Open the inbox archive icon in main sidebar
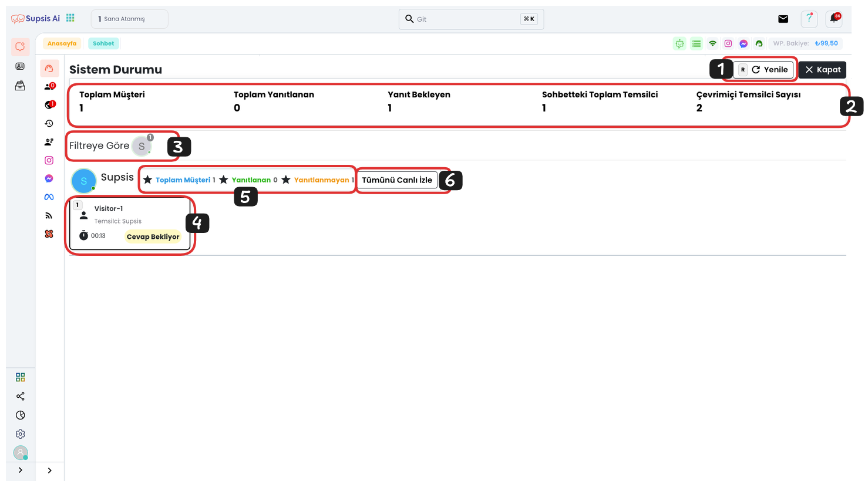This screenshot has height=487, width=868. (x=20, y=86)
